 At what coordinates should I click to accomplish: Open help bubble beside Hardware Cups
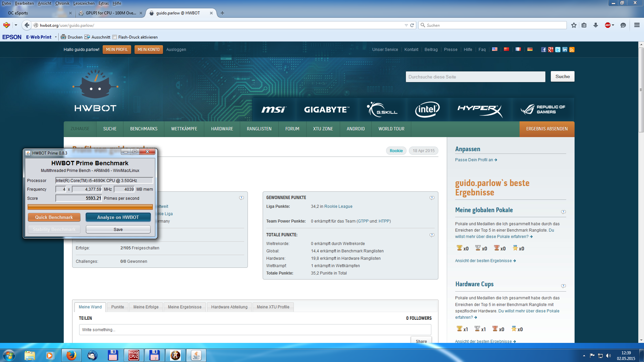pos(563,286)
